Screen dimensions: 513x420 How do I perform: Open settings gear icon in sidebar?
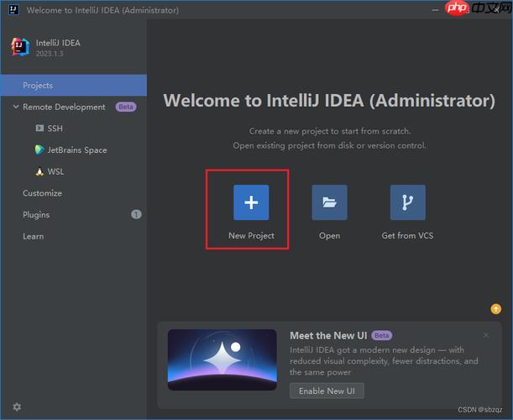click(17, 407)
